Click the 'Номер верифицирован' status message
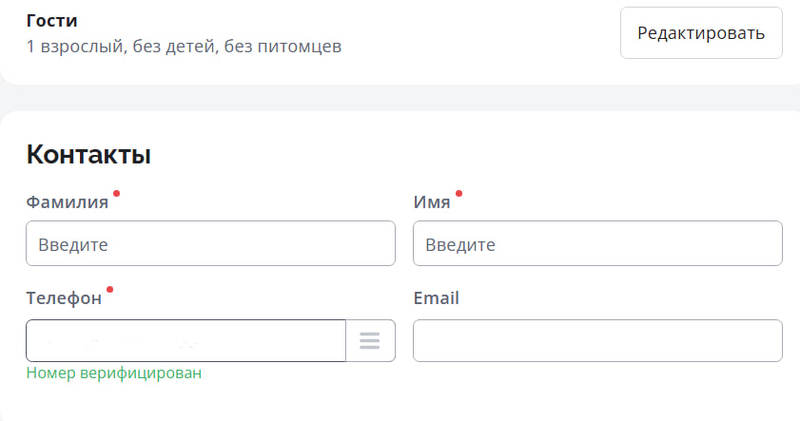 click(x=114, y=373)
